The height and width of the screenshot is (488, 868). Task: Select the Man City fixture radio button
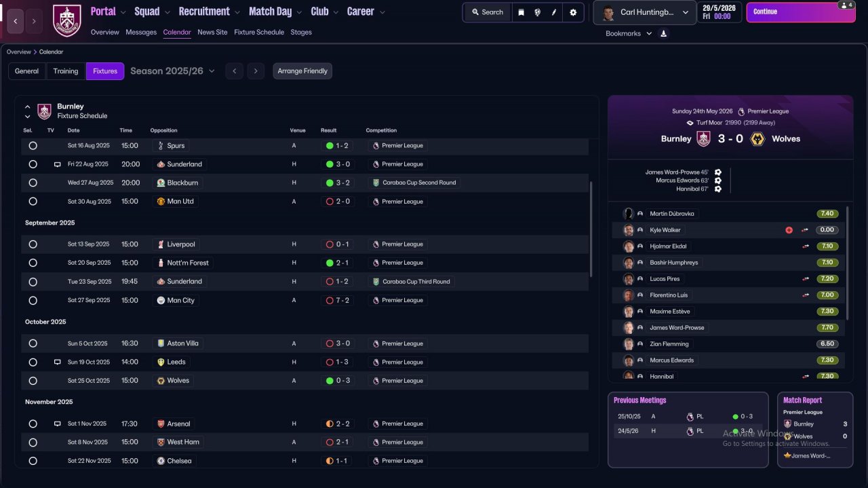pos(33,300)
